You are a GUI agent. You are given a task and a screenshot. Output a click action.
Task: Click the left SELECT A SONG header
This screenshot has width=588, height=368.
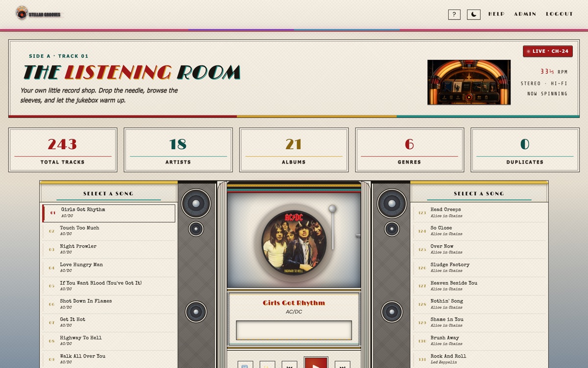click(x=108, y=193)
